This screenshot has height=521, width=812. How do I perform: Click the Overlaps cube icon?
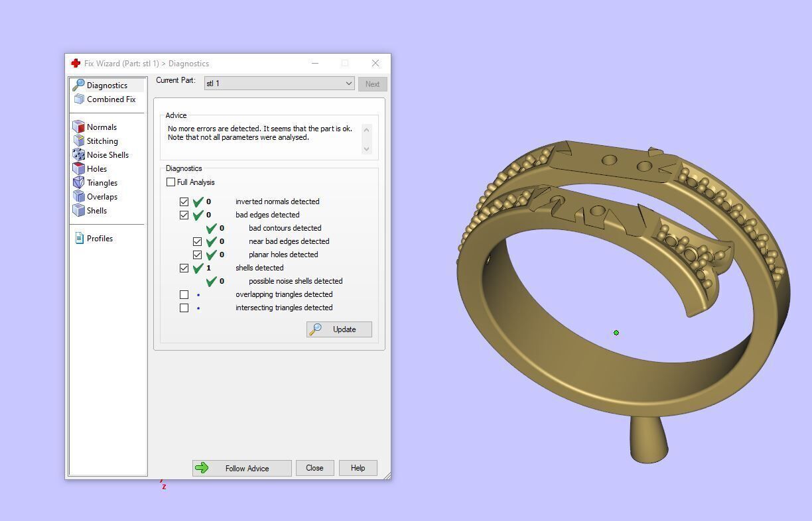(79, 197)
